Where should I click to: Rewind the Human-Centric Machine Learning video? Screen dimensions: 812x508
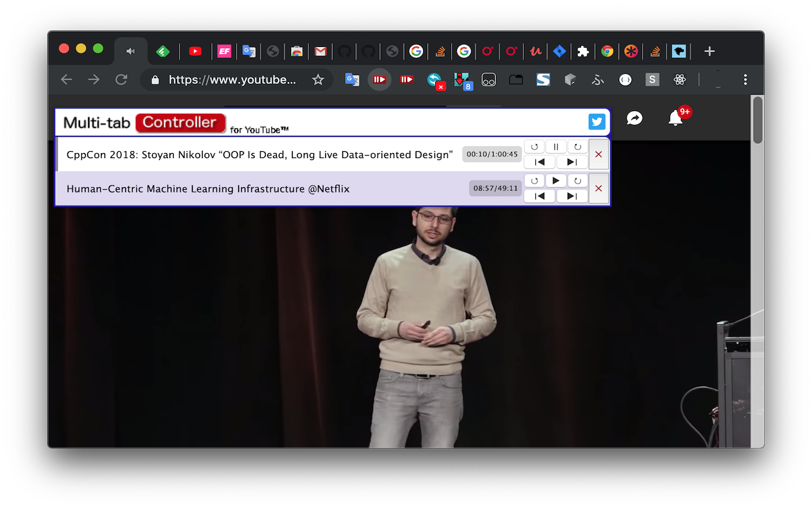click(534, 181)
